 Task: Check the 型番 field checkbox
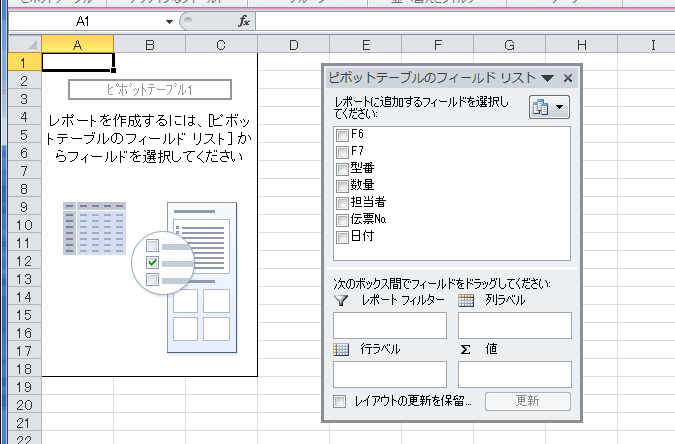[343, 169]
